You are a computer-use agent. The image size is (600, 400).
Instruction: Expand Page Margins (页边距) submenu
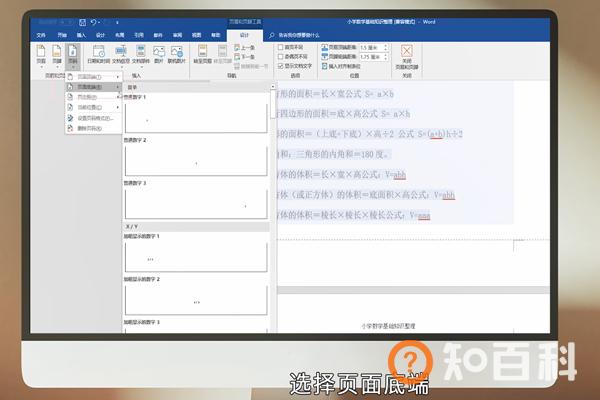tap(93, 97)
